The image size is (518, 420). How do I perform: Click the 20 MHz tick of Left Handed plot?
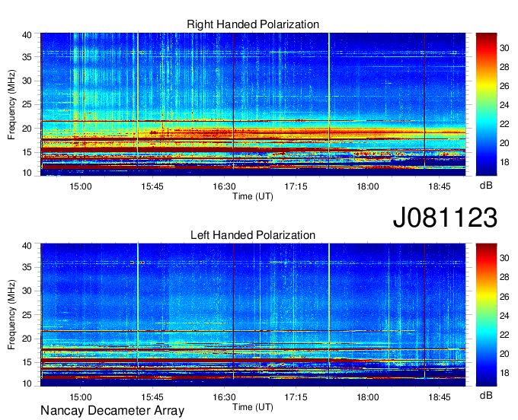coord(27,339)
